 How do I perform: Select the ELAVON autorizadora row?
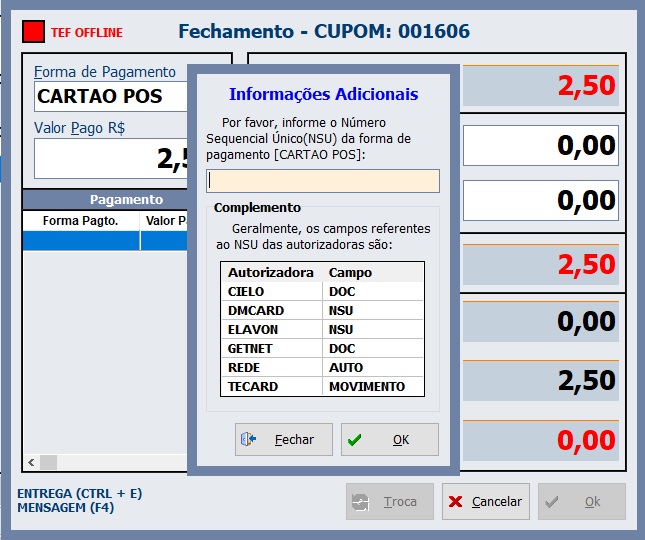322,329
